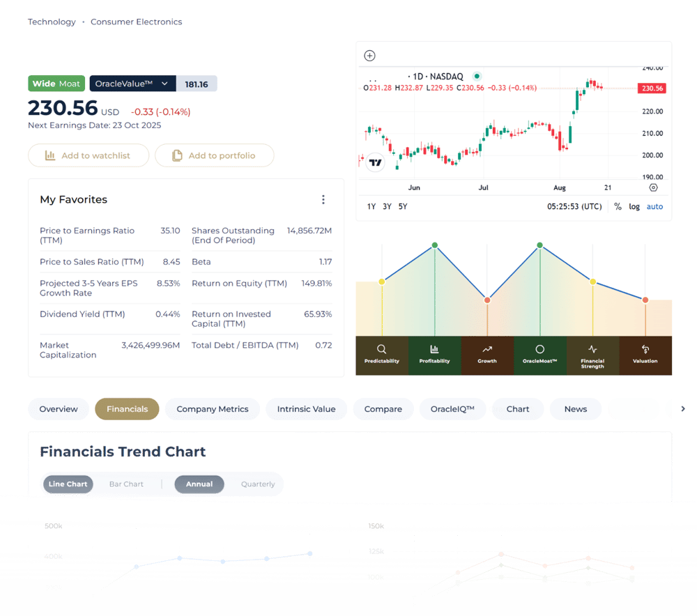Open the Chart tab
Screen dimensions: 697x616
[x=518, y=409]
